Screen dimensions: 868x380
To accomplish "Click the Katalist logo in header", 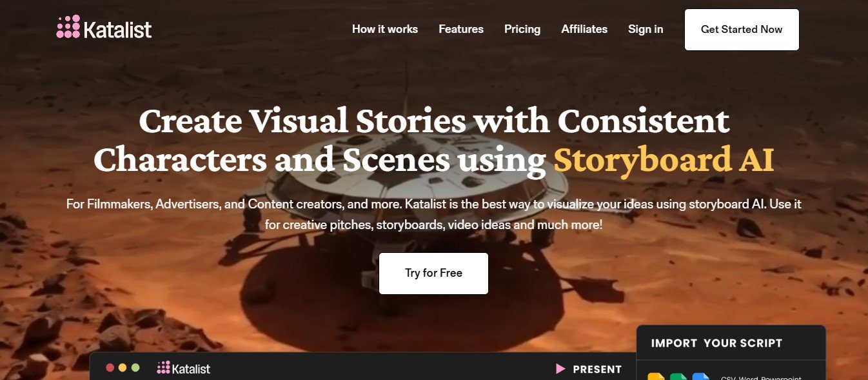I will pos(104,28).
